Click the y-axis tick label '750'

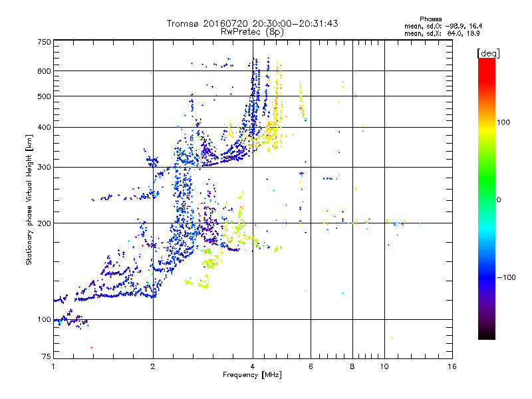click(44, 42)
